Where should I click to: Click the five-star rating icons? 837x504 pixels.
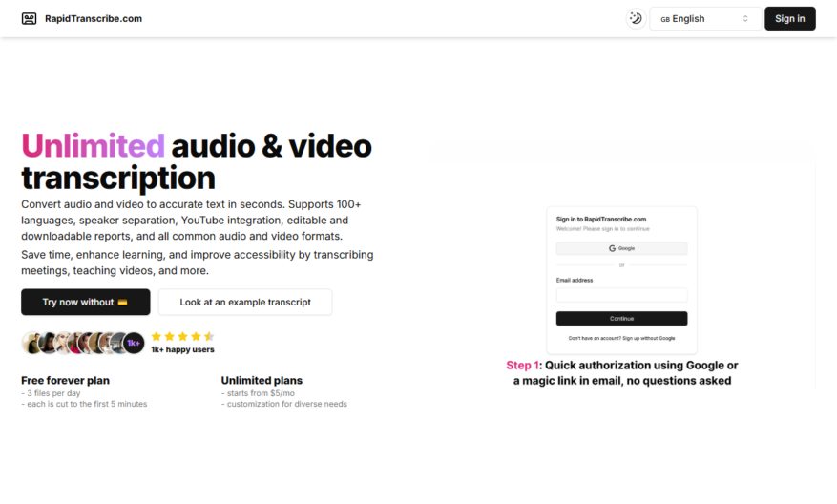point(182,336)
